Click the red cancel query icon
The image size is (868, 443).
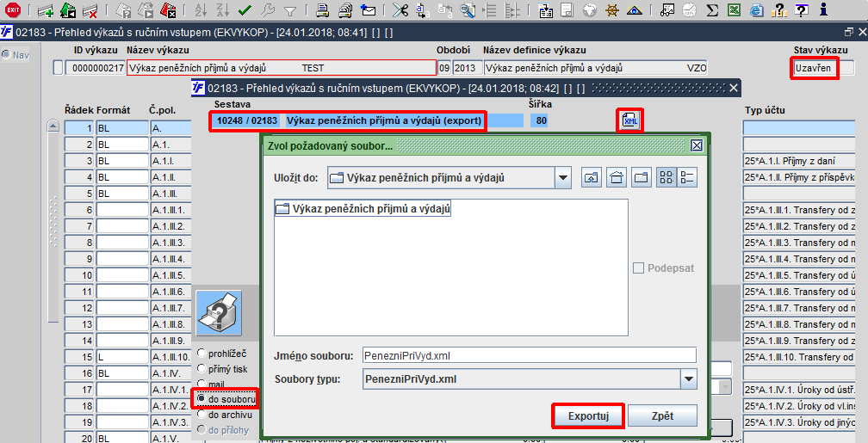click(x=168, y=10)
